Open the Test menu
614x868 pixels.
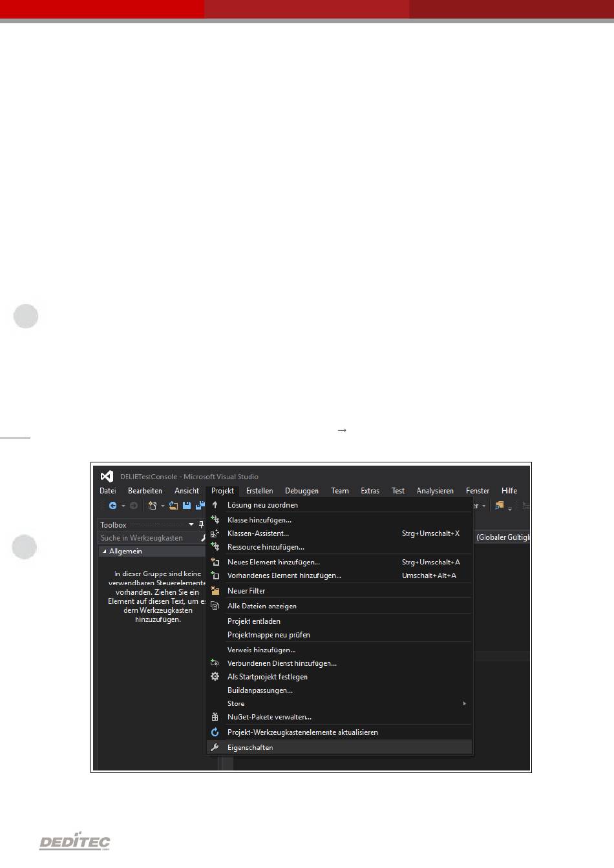(x=398, y=491)
